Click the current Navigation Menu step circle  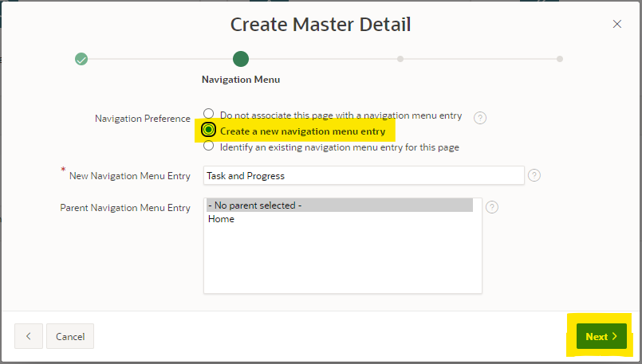240,59
